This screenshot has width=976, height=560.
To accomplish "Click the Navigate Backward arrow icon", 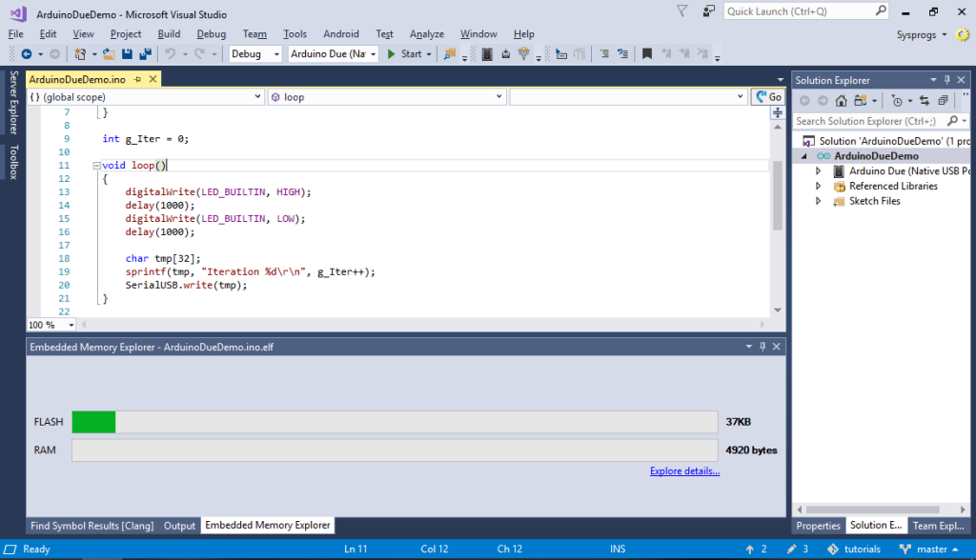I will click(x=29, y=53).
